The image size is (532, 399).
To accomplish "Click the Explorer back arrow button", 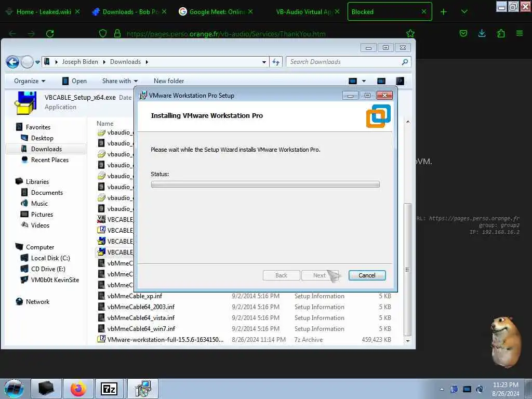I will (x=13, y=62).
